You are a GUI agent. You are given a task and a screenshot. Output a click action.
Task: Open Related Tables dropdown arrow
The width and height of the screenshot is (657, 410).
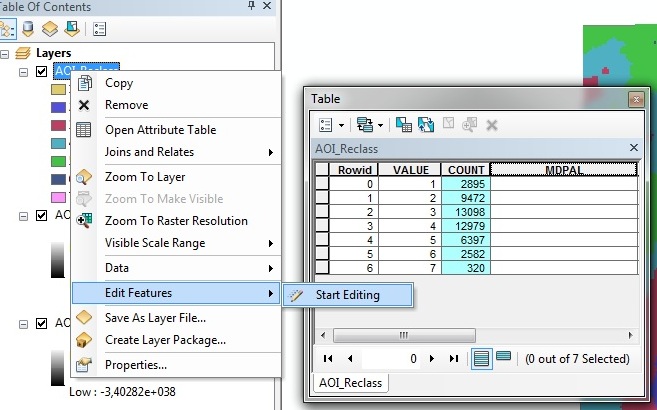pyautogui.click(x=380, y=125)
